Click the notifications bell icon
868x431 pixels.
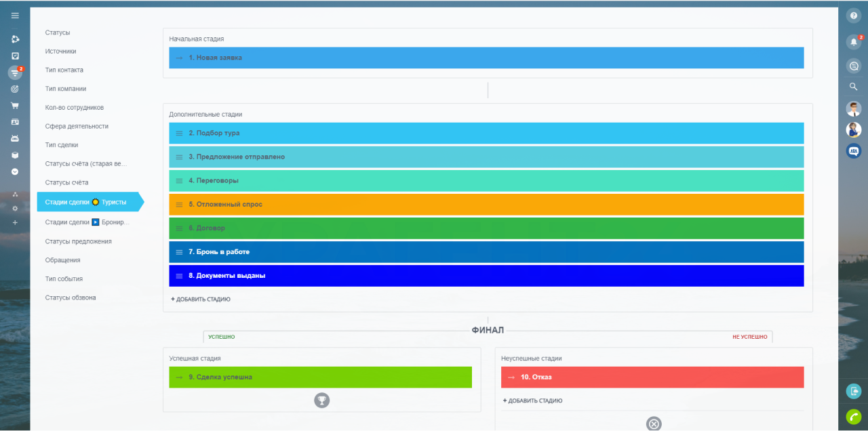(x=854, y=42)
